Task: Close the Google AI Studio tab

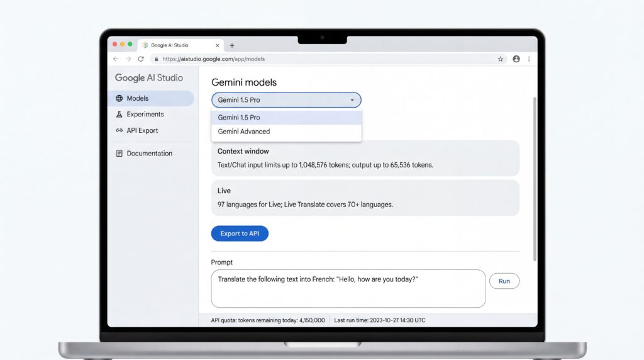Action: (x=217, y=45)
